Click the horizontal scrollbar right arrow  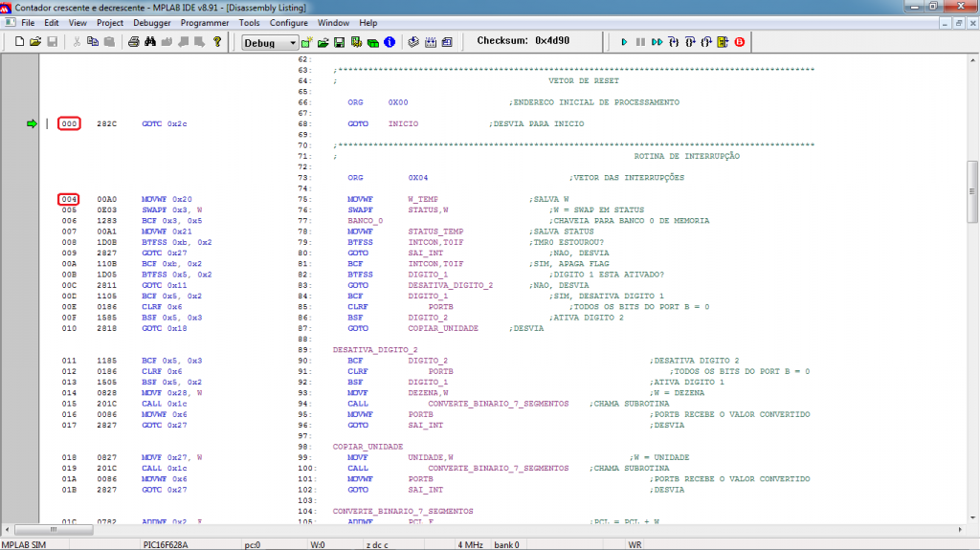tap(960, 529)
